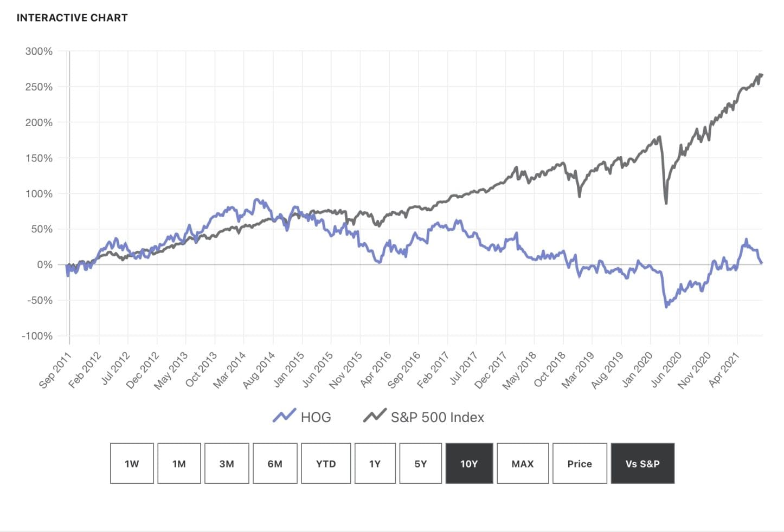Switch chart to 1Y range
The image size is (784, 532).
[x=375, y=463]
